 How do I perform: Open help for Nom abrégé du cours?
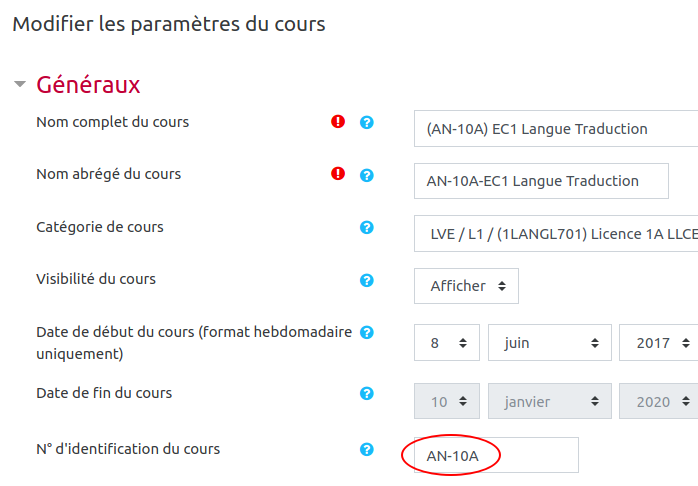click(367, 174)
